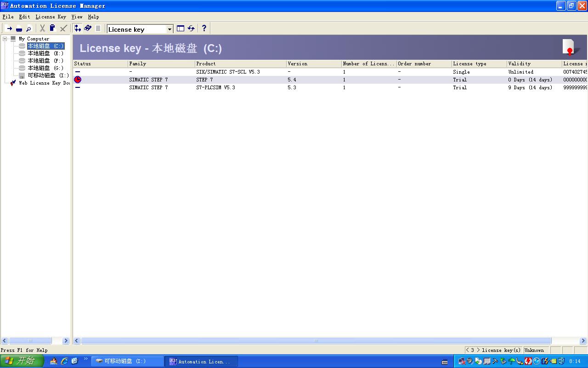Click the removable disk I: icon
588x368 pixels.
[x=22, y=75]
